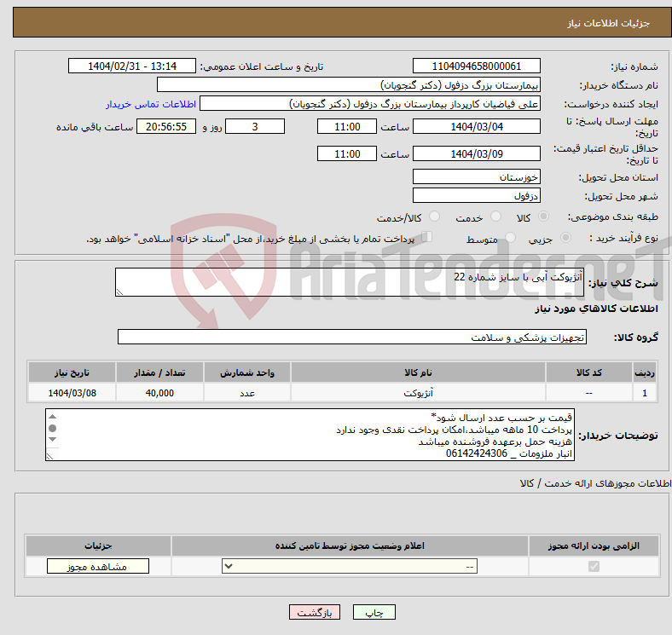Click the مشاهده مجوز button
Viewport: 672px width, 635px height.
[98, 567]
